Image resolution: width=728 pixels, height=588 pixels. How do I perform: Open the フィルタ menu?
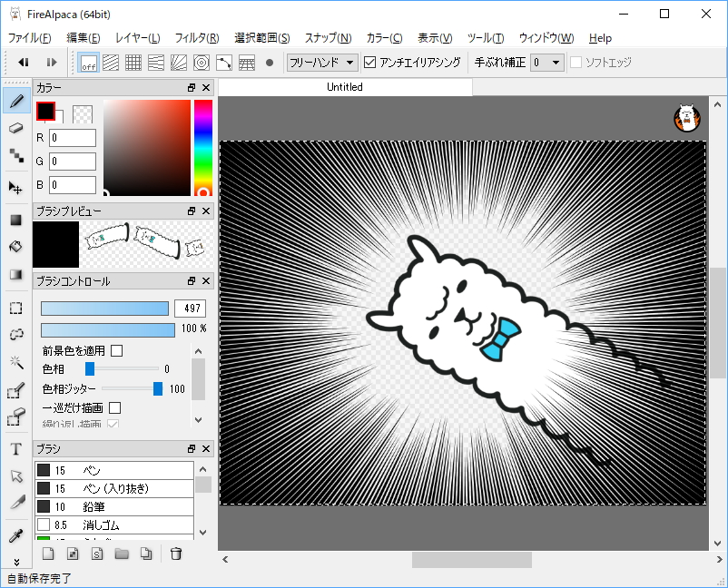197,38
